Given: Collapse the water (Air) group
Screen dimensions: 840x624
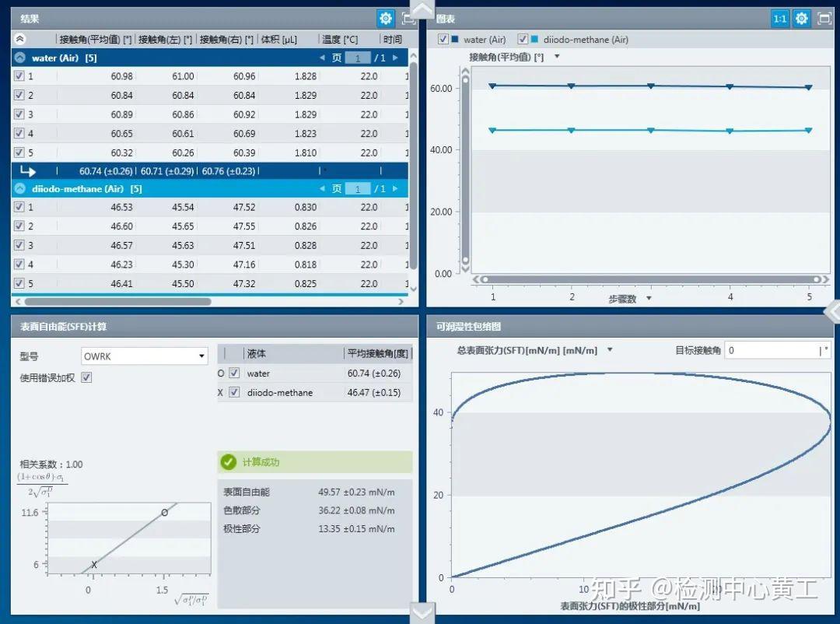Looking at the screenshot, I should (19, 58).
